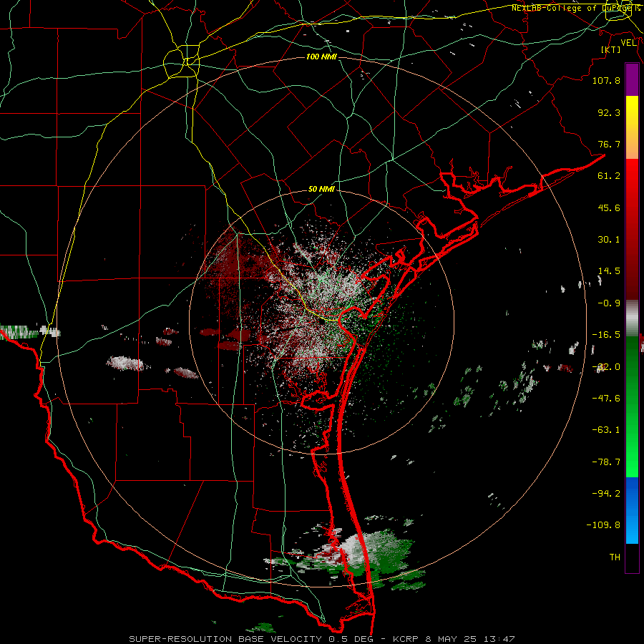Click the 0.5 DEG elevation text
The width and height of the screenshot is (644, 644).
351,639
